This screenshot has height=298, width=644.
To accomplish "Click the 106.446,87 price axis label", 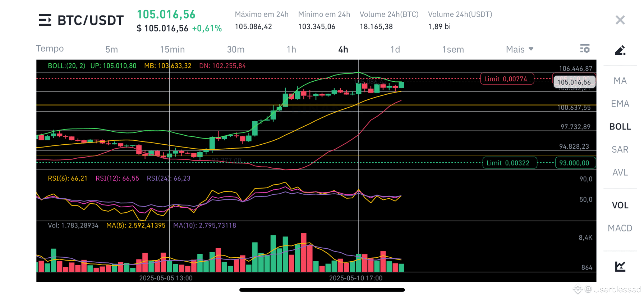I will (x=575, y=69).
